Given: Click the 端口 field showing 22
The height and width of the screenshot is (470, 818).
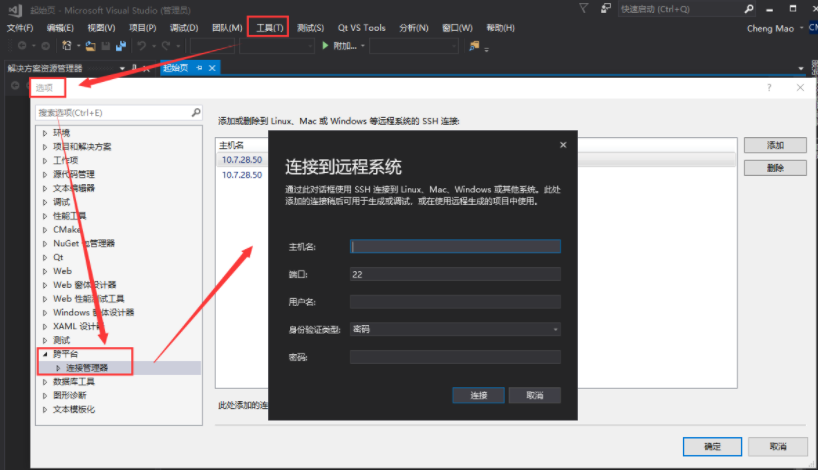Looking at the screenshot, I should [455, 274].
